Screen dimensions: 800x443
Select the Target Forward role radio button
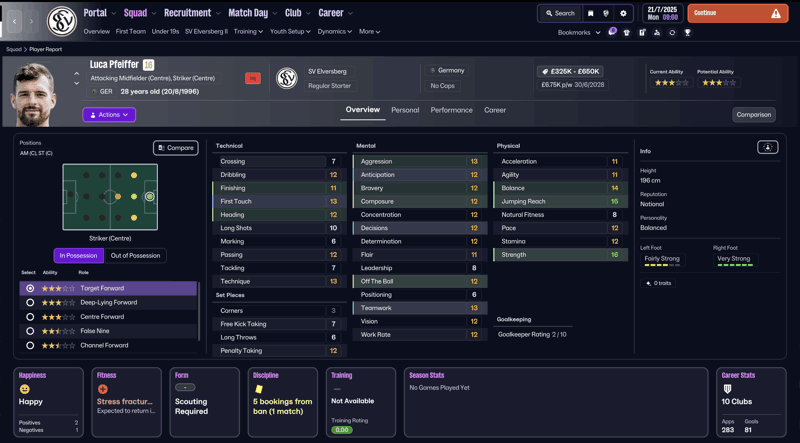pos(30,288)
